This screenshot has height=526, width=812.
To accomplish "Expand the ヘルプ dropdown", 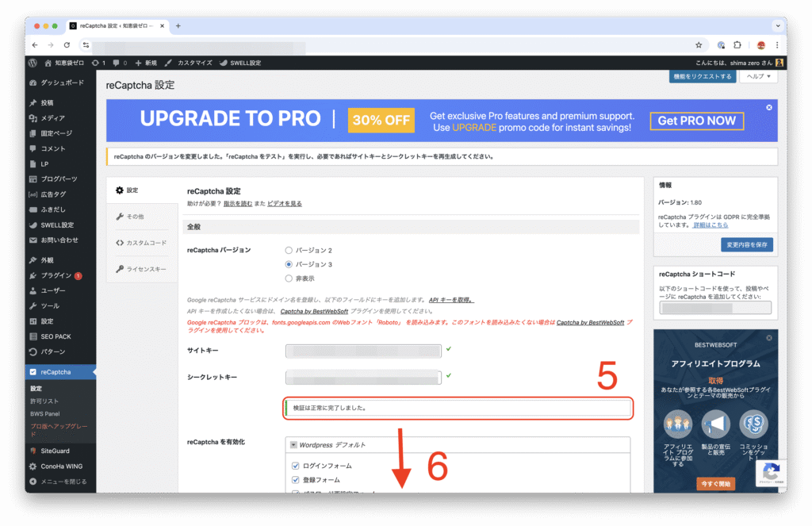I will coord(759,76).
